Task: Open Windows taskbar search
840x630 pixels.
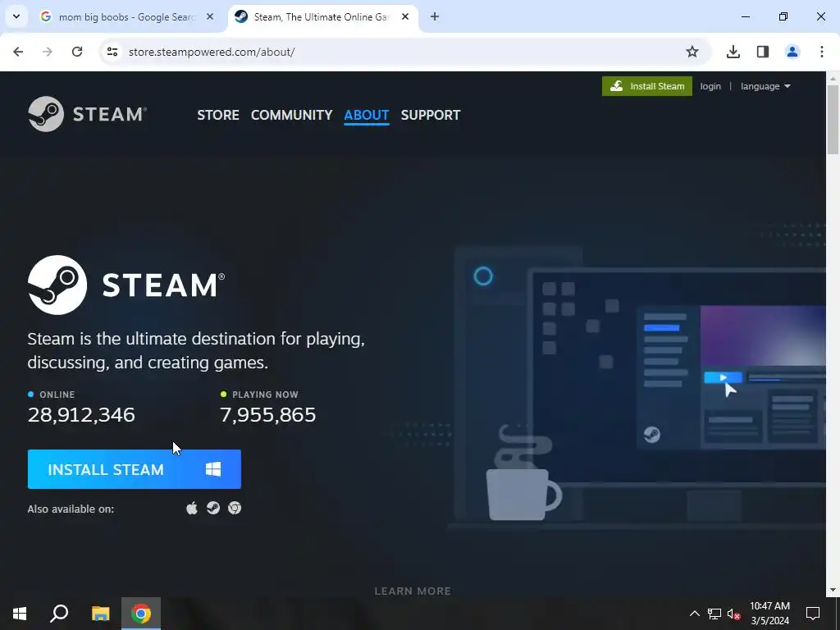Action: tap(59, 614)
